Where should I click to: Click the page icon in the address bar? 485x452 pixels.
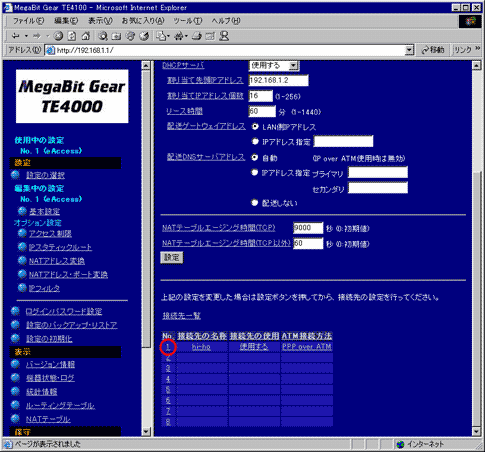tap(50, 50)
